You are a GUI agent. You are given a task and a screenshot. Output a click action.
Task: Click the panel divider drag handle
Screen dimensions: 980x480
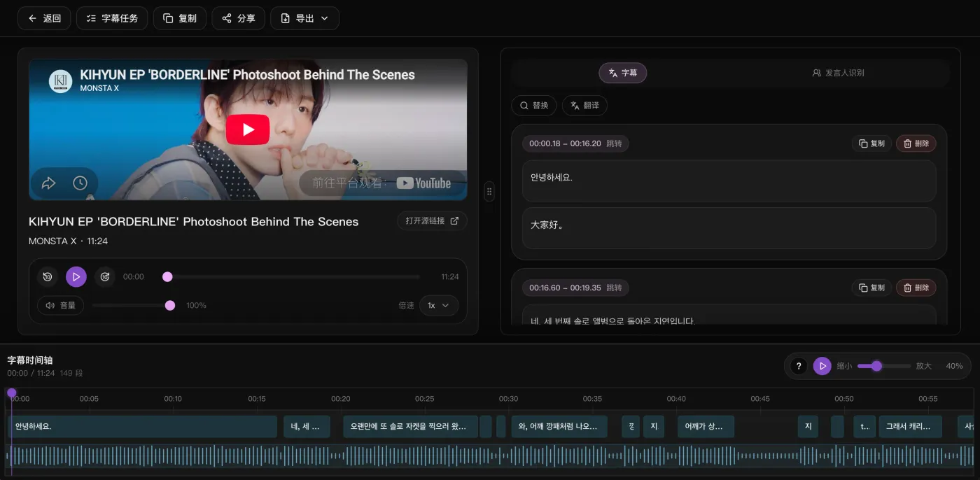489,190
